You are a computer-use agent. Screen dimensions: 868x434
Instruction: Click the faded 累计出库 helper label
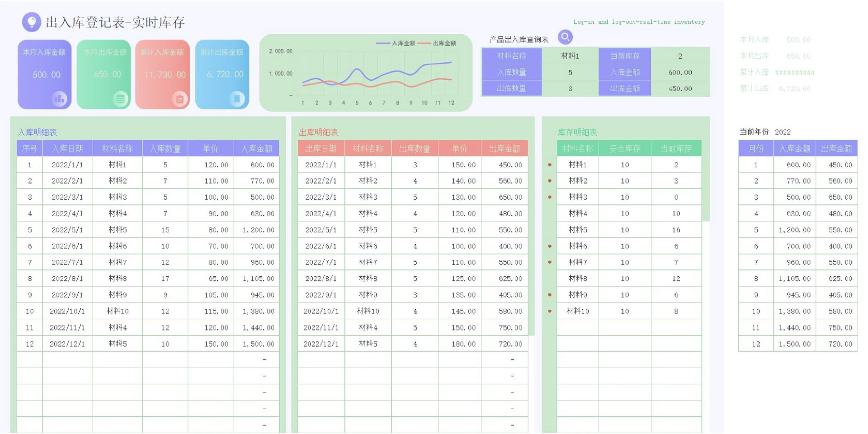click(x=754, y=88)
